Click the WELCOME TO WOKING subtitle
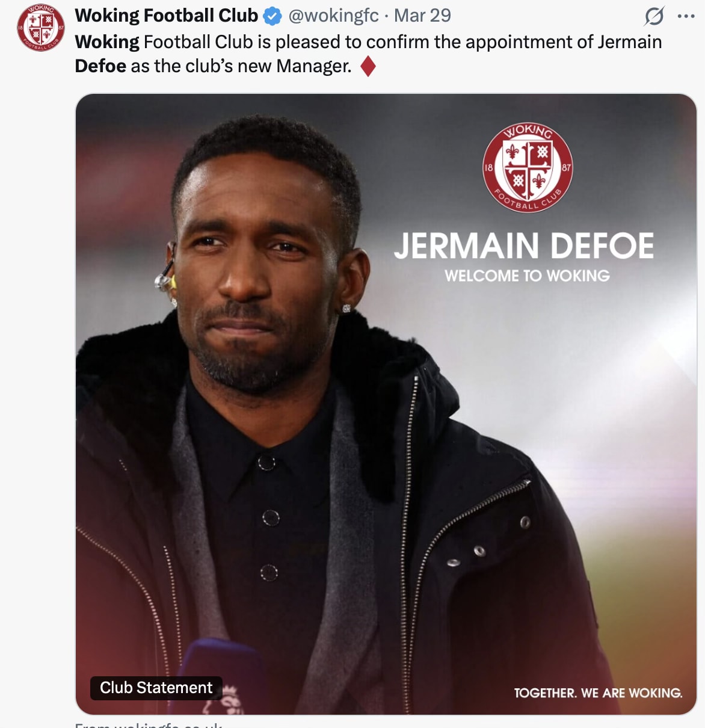 [527, 276]
